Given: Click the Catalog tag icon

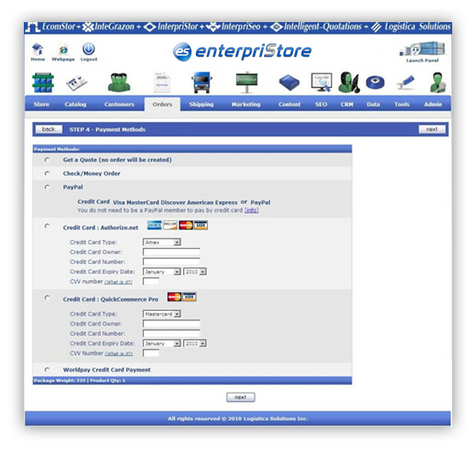Looking at the screenshot, I should click(77, 83).
